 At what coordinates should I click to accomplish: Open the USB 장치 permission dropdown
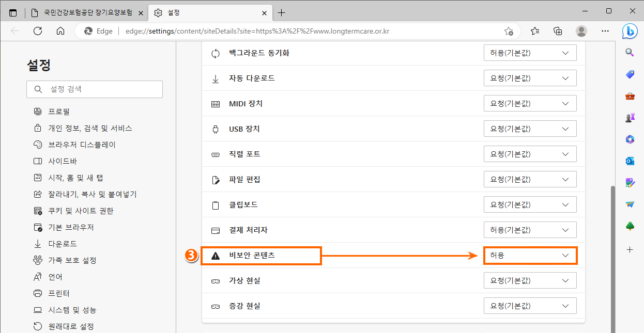tap(530, 129)
